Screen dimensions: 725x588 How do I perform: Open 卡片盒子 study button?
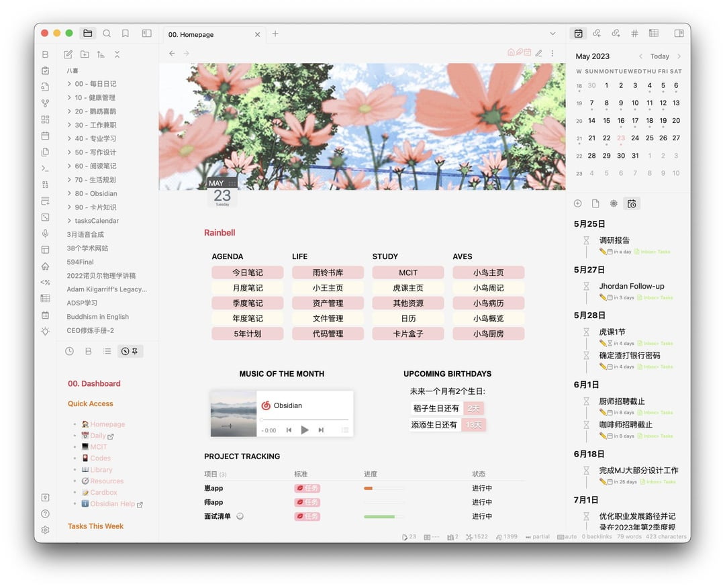[x=408, y=334]
